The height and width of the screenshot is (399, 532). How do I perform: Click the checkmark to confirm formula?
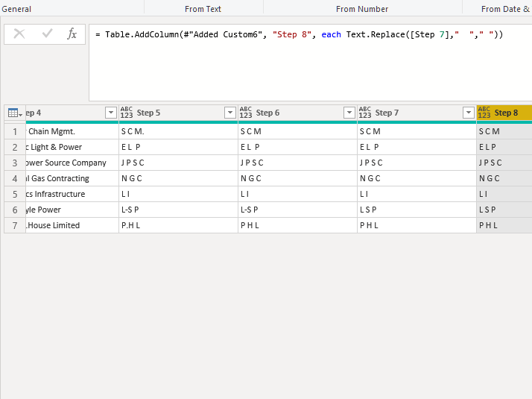click(x=47, y=34)
